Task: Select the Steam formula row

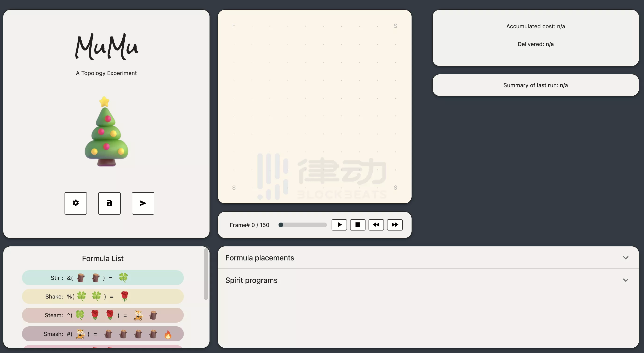Action: (102, 315)
